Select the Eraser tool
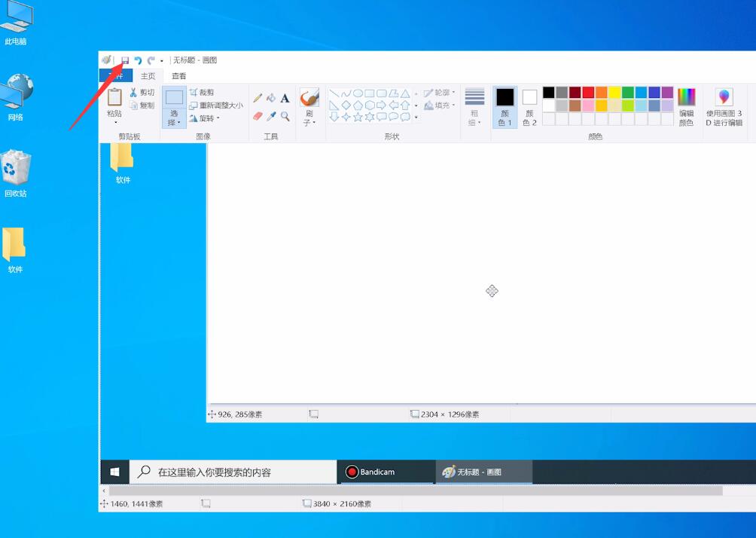This screenshot has height=538, width=756. (x=258, y=116)
